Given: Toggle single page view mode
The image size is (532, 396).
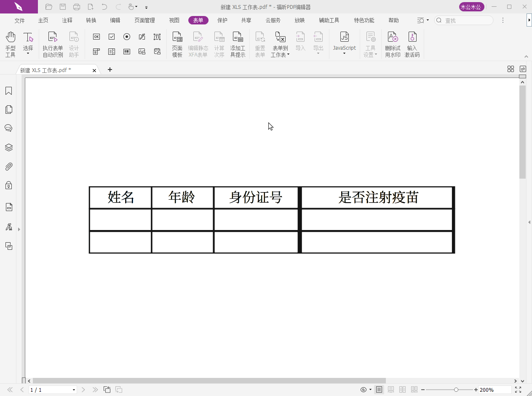Looking at the screenshot, I should (x=379, y=390).
